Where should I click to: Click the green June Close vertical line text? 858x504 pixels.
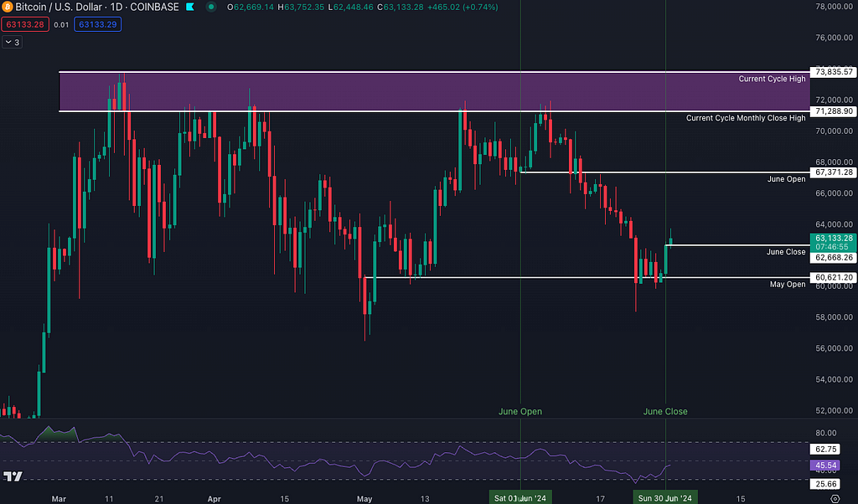[x=665, y=412]
